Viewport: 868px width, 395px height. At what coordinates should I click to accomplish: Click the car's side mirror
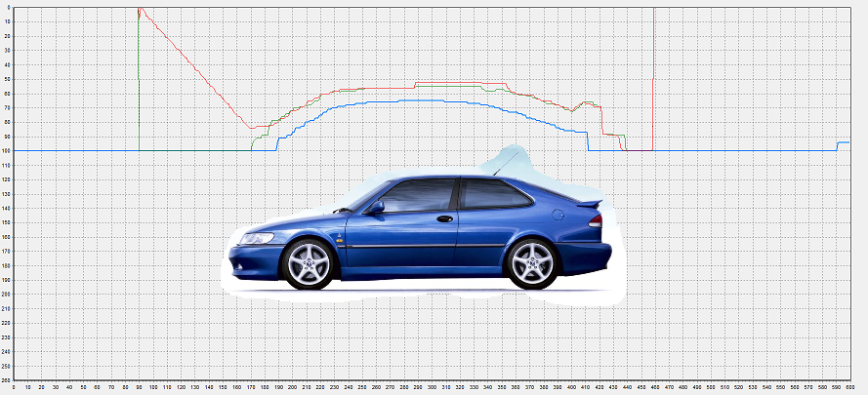376,207
